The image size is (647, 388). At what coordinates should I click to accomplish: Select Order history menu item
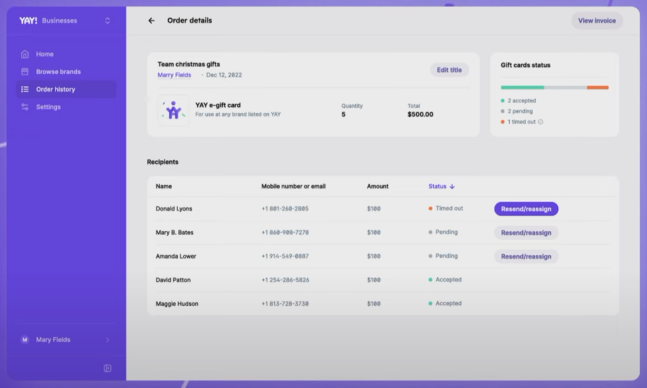click(x=66, y=89)
